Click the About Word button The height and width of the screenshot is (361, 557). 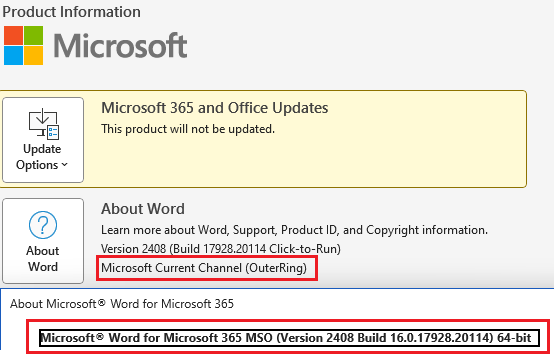43,241
